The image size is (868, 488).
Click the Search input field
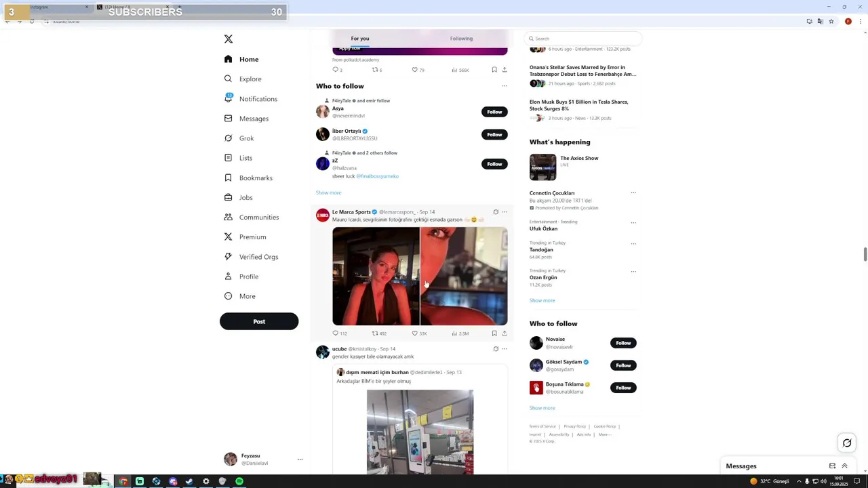click(x=583, y=39)
